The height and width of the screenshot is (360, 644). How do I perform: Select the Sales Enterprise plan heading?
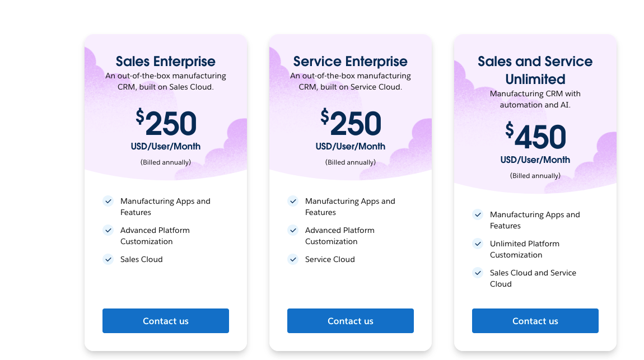tap(166, 61)
